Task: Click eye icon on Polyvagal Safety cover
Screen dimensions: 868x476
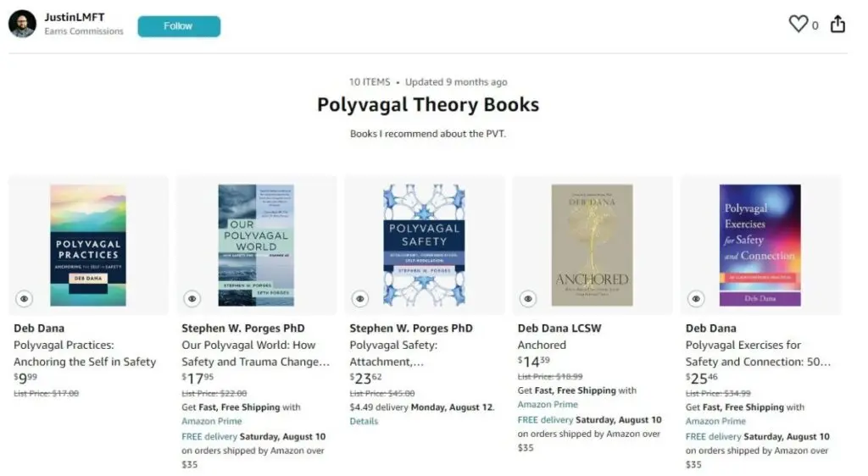Action: (360, 298)
